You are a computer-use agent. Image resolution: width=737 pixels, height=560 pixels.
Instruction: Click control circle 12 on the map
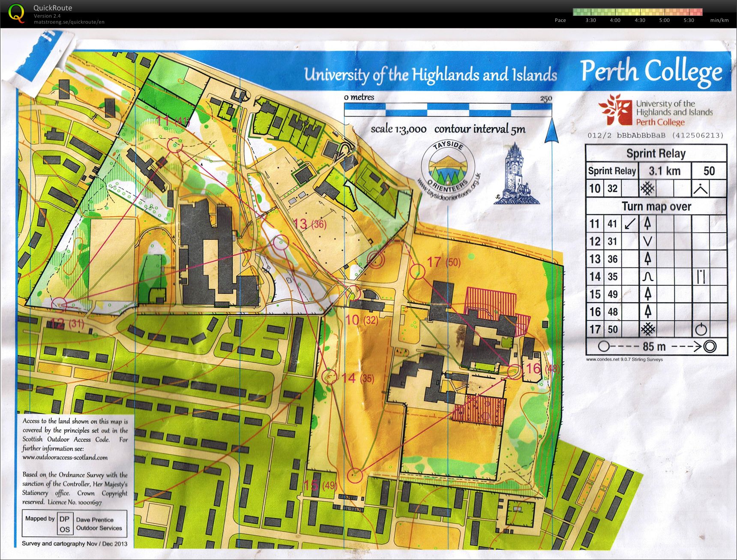[x=59, y=305]
